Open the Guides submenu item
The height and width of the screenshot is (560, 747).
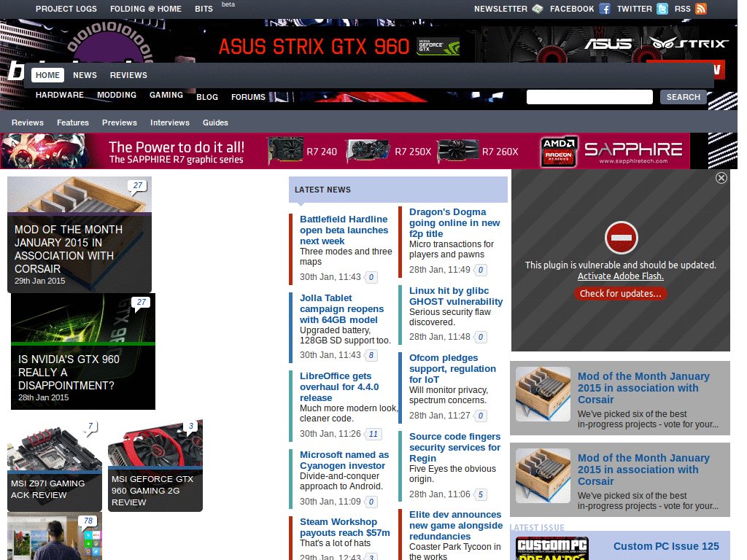pyautogui.click(x=215, y=122)
